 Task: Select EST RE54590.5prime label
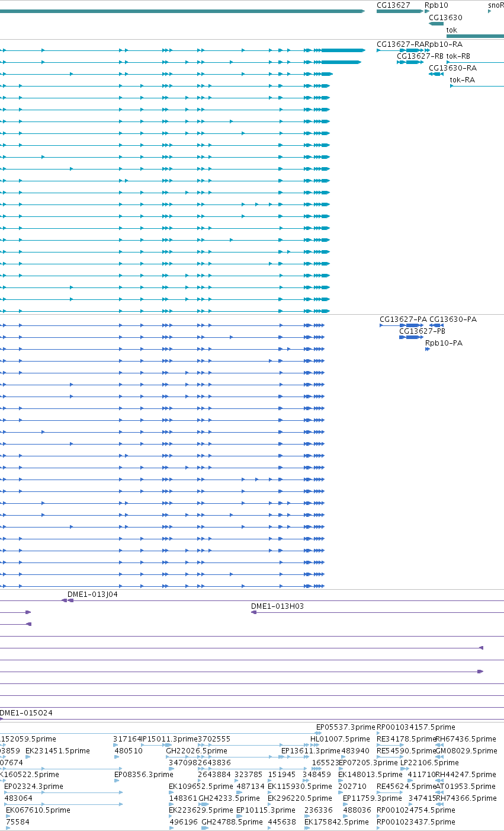click(406, 751)
